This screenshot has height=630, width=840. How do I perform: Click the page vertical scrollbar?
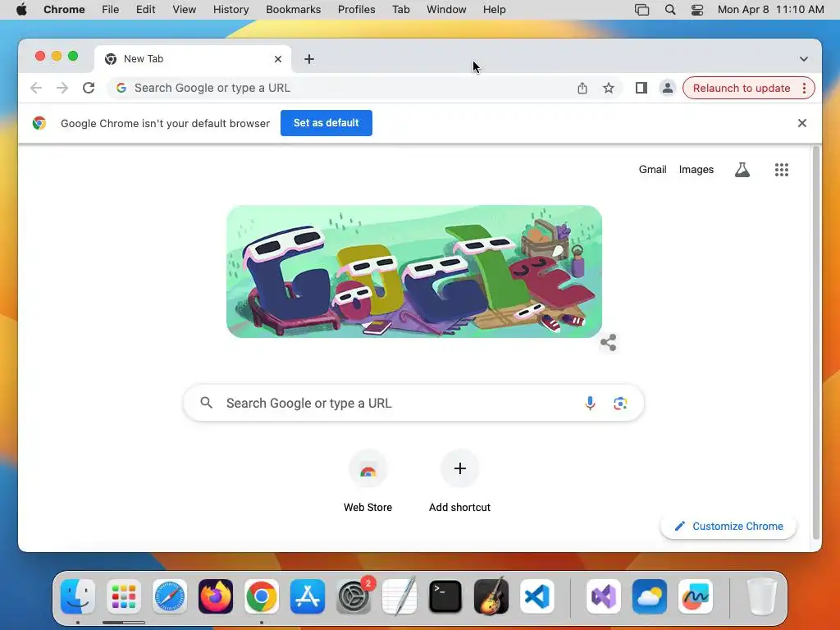816,343
